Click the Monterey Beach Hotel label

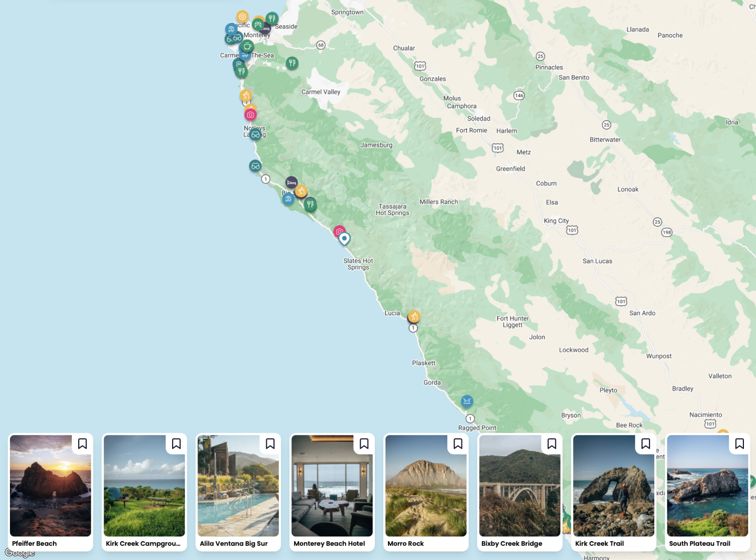click(x=329, y=543)
